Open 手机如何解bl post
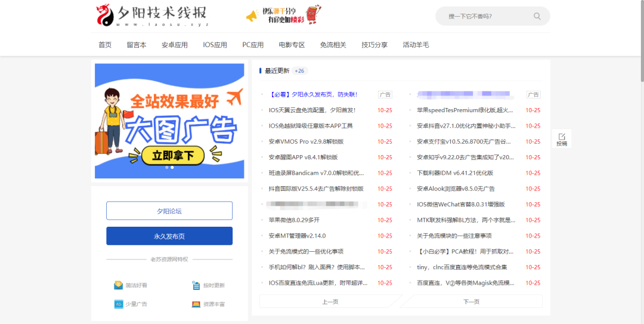 (x=317, y=267)
